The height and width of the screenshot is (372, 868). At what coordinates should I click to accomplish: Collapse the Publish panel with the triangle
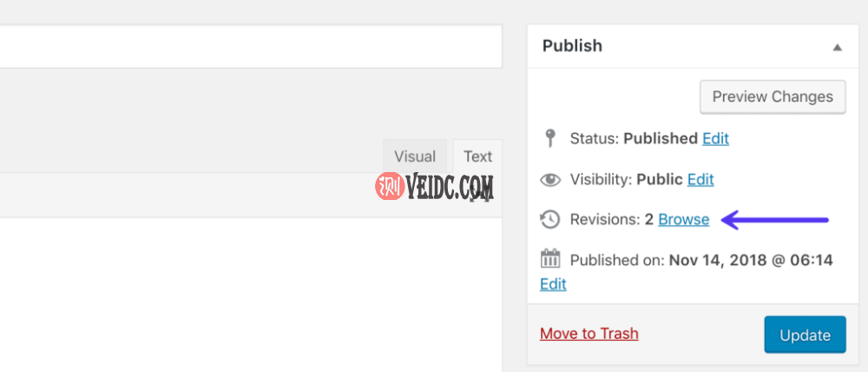(x=837, y=47)
